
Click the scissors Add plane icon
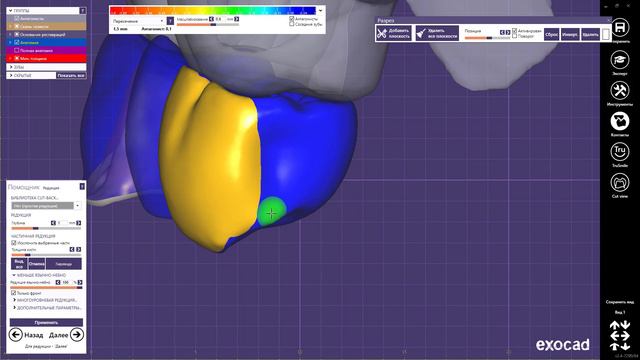click(x=382, y=33)
